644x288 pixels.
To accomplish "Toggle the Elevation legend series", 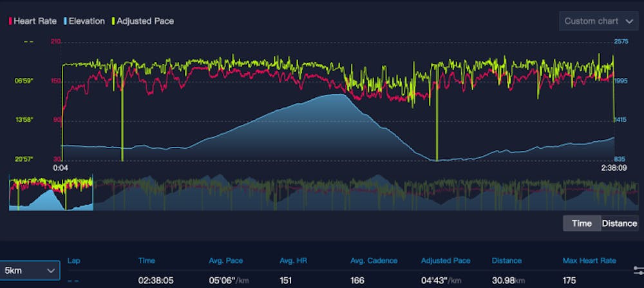I will [x=86, y=21].
